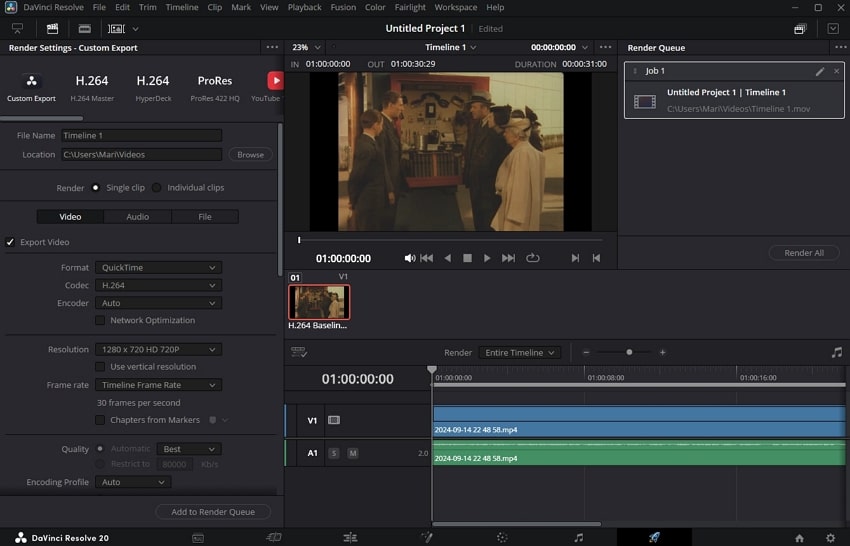Open the Timeline 1 name dropdown
The height and width of the screenshot is (546, 850).
pyautogui.click(x=450, y=47)
